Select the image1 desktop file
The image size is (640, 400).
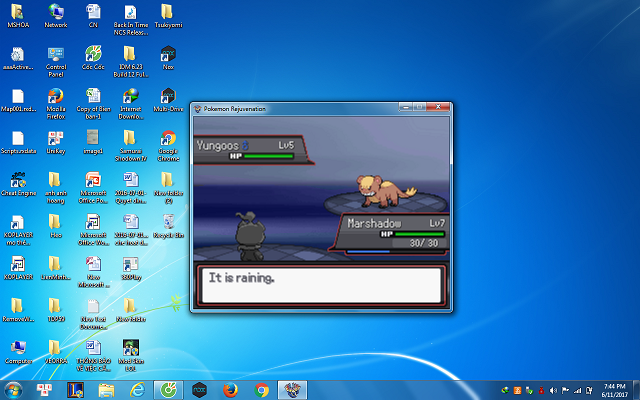[x=93, y=142]
